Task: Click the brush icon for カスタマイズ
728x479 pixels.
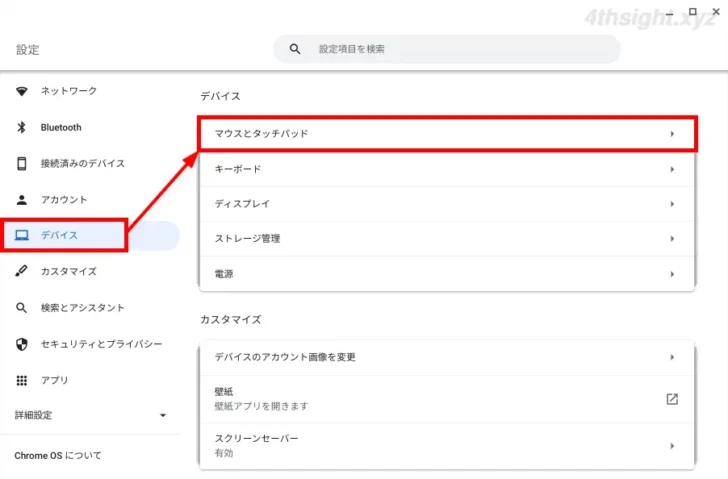Action: pos(21,271)
